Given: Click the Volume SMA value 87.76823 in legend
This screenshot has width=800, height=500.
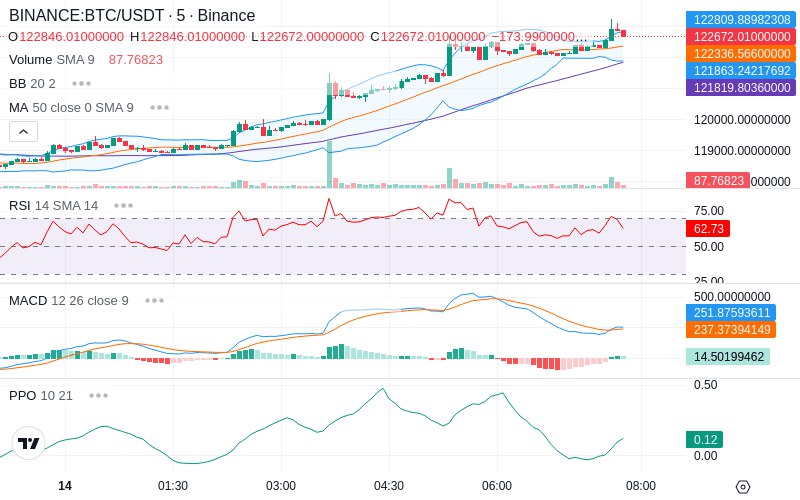Looking at the screenshot, I should [x=136, y=60].
